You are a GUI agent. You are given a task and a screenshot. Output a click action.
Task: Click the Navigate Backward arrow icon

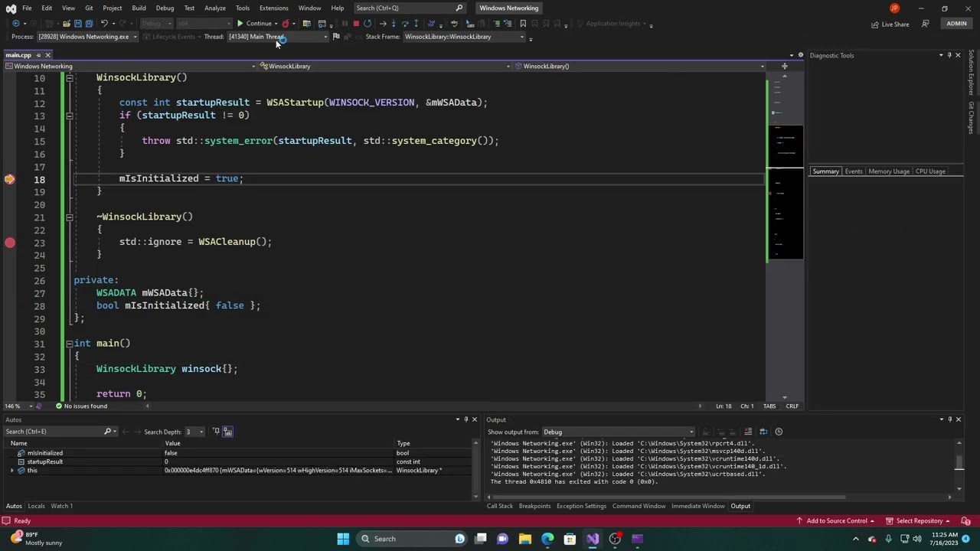pyautogui.click(x=16, y=24)
